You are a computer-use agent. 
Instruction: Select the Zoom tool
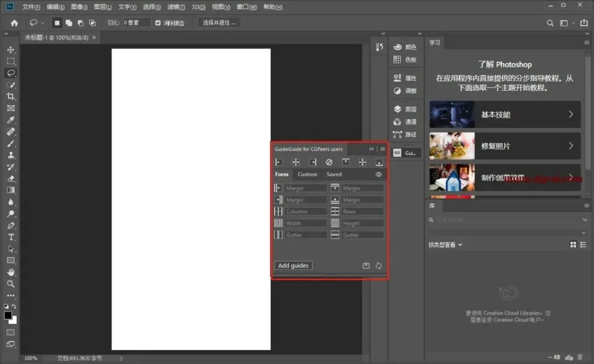click(x=10, y=284)
